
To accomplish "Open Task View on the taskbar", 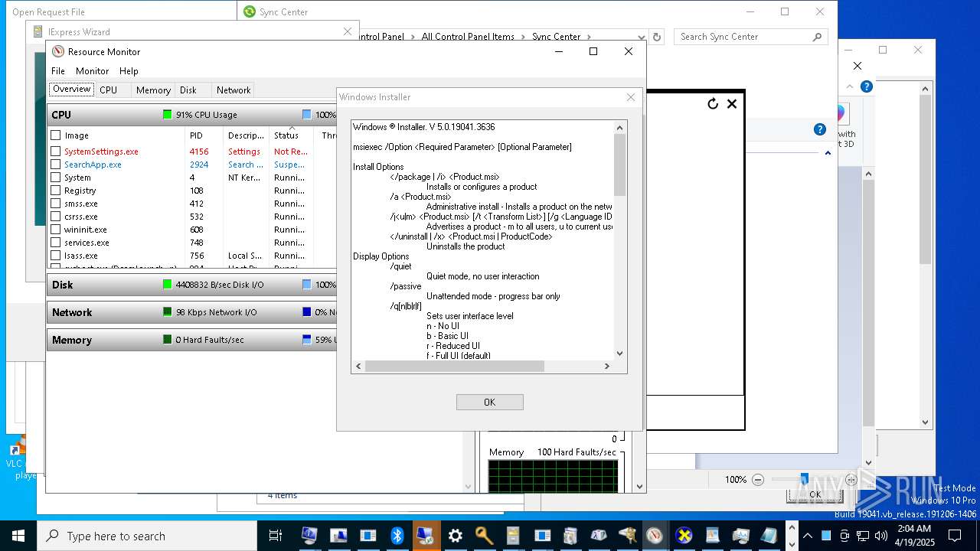I will coord(276,536).
